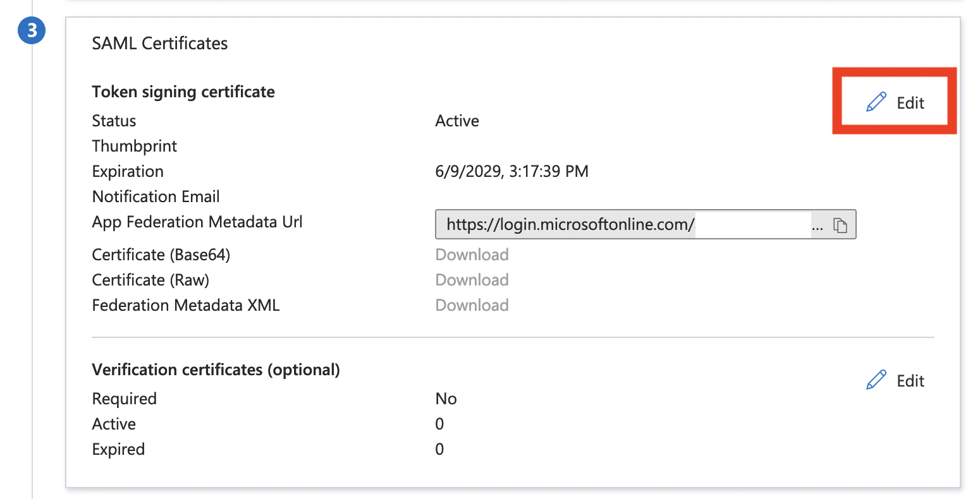The height and width of the screenshot is (499, 980).
Task: Select the Token signing certificate heading
Action: coord(183,92)
